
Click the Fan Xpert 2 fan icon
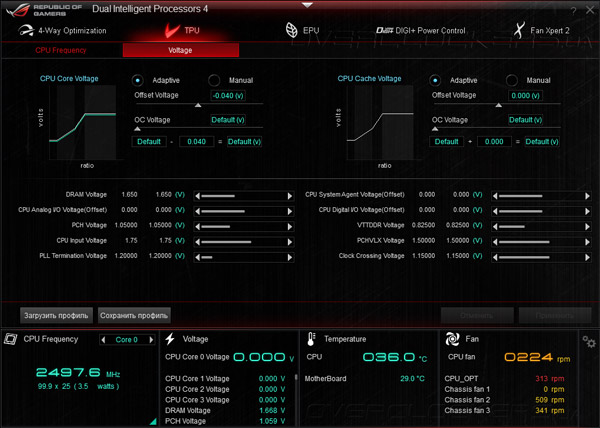point(519,30)
